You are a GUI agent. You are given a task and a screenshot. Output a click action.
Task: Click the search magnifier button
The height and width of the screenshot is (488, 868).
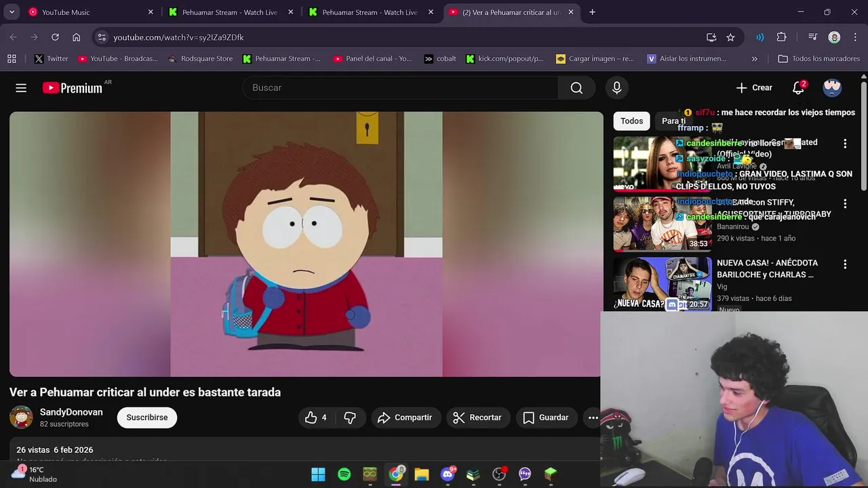[576, 87]
